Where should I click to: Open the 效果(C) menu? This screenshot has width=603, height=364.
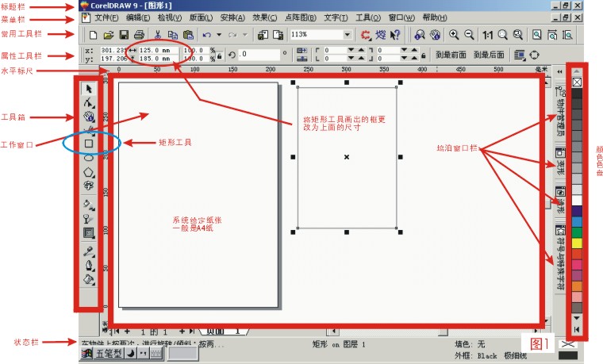(x=264, y=17)
